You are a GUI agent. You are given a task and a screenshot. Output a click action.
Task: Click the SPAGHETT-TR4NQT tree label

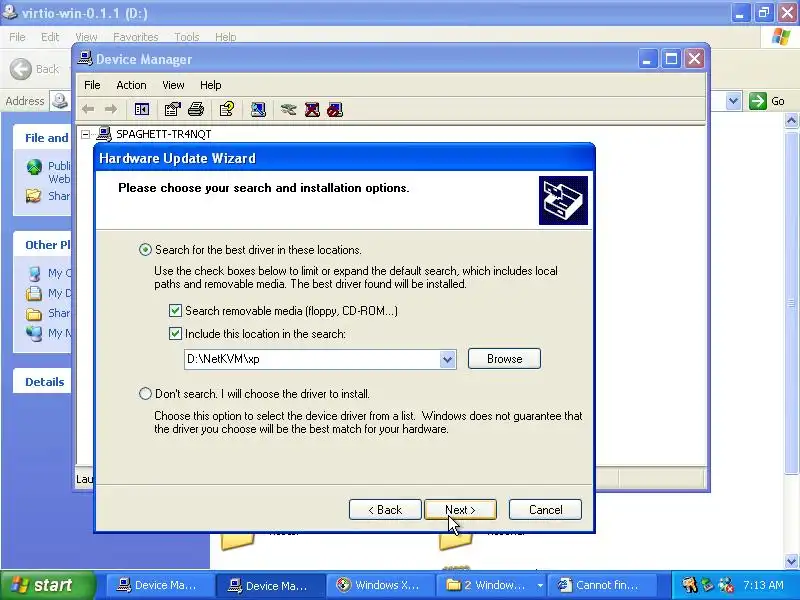(x=163, y=134)
